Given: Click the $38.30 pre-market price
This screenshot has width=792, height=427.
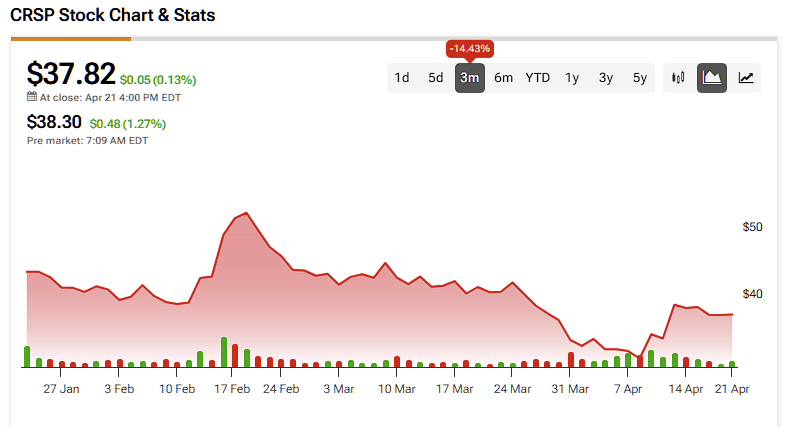Looking at the screenshot, I should coord(54,122).
